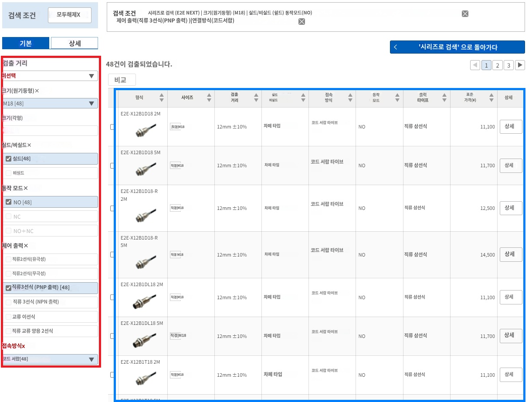Sort by 접속 방식 column arrows
This screenshot has width=532, height=402.
[350, 98]
